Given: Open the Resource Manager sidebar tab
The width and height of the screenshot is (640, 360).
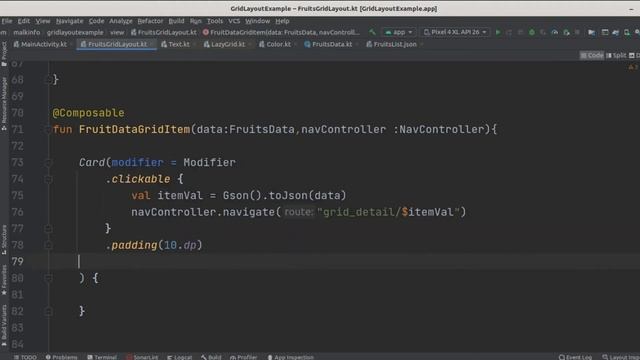Looking at the screenshot, I should [4, 104].
